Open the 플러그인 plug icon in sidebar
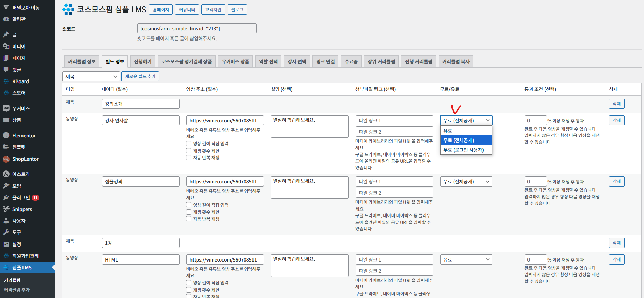The image size is (644, 298). click(6, 197)
